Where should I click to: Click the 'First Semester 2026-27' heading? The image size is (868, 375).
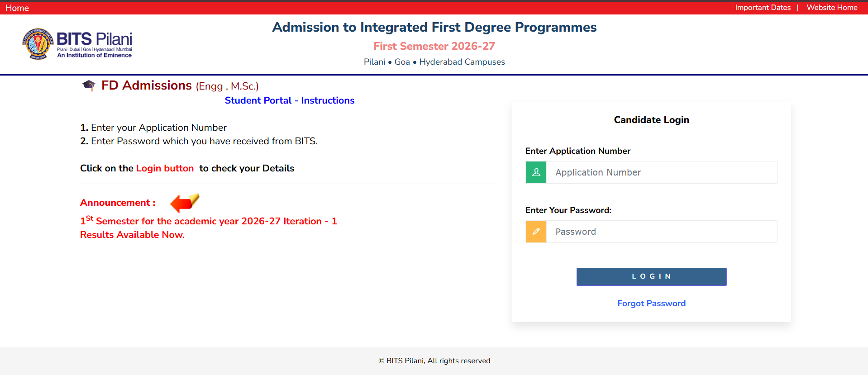[x=434, y=46]
